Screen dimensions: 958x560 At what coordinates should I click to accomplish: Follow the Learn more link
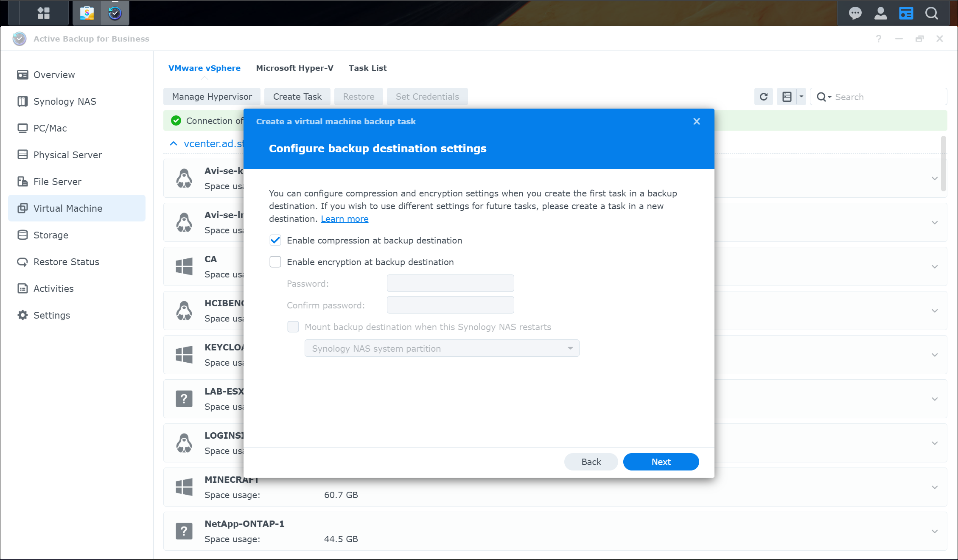(x=345, y=219)
